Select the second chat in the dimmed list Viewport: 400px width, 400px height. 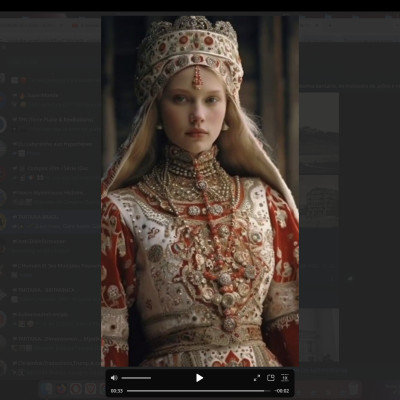click(x=50, y=99)
